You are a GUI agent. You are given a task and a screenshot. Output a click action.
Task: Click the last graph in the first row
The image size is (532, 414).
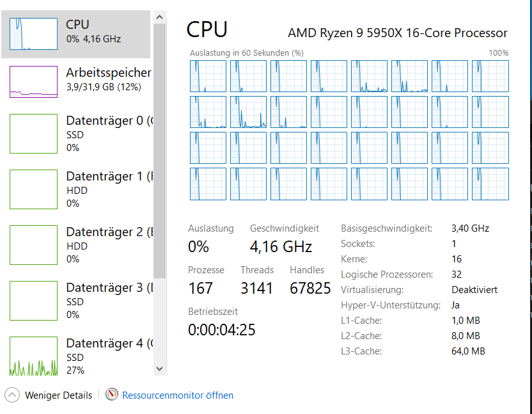click(490, 76)
